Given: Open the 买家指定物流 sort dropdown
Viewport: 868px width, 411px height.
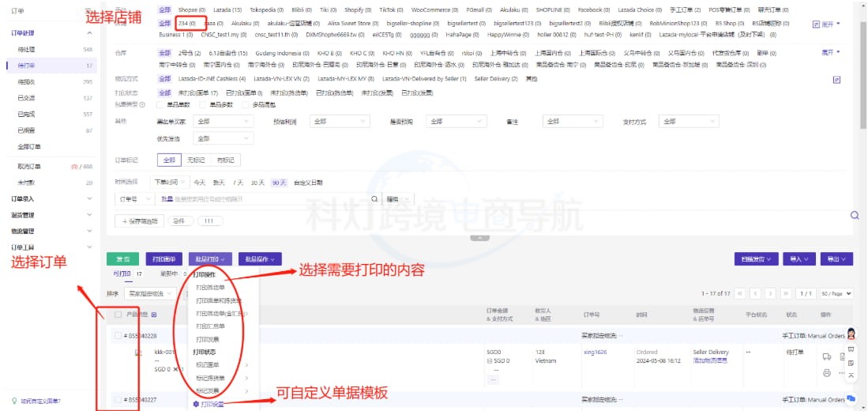Looking at the screenshot, I should (149, 292).
